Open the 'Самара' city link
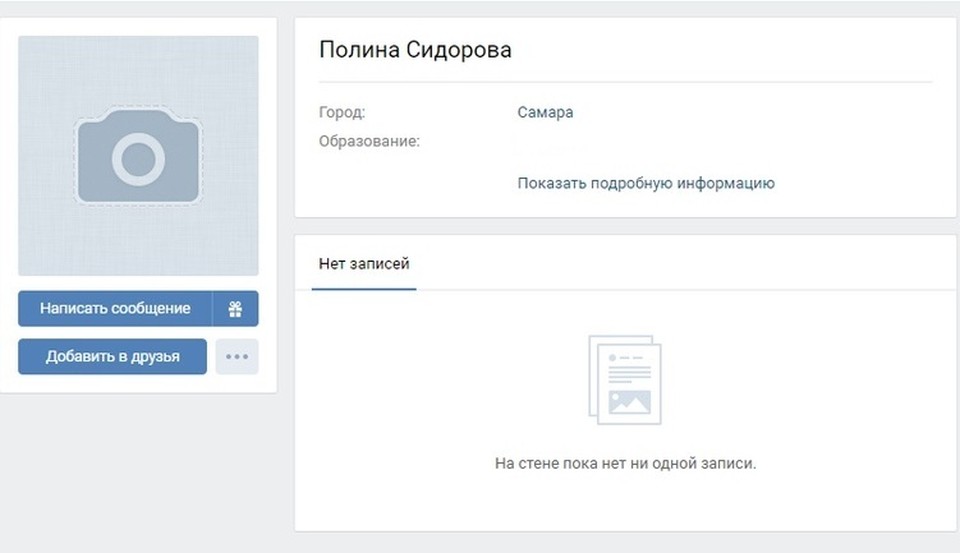This screenshot has height=553, width=960. 545,112
